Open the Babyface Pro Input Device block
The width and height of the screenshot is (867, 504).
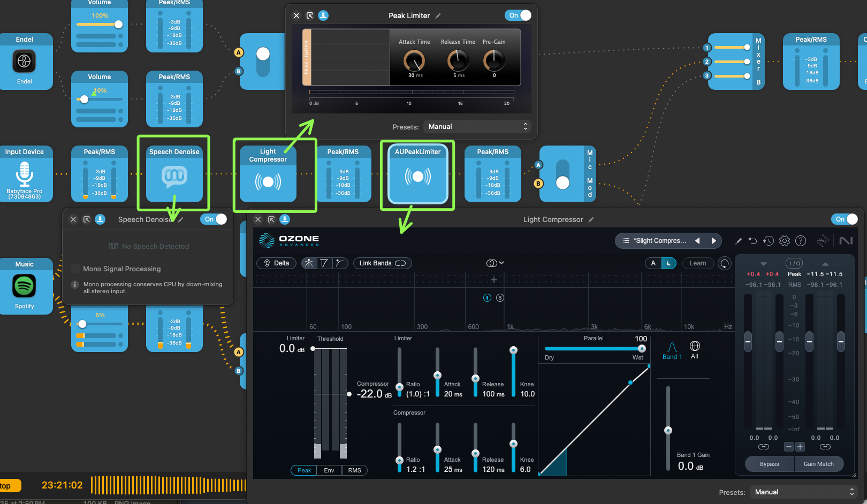coord(25,174)
